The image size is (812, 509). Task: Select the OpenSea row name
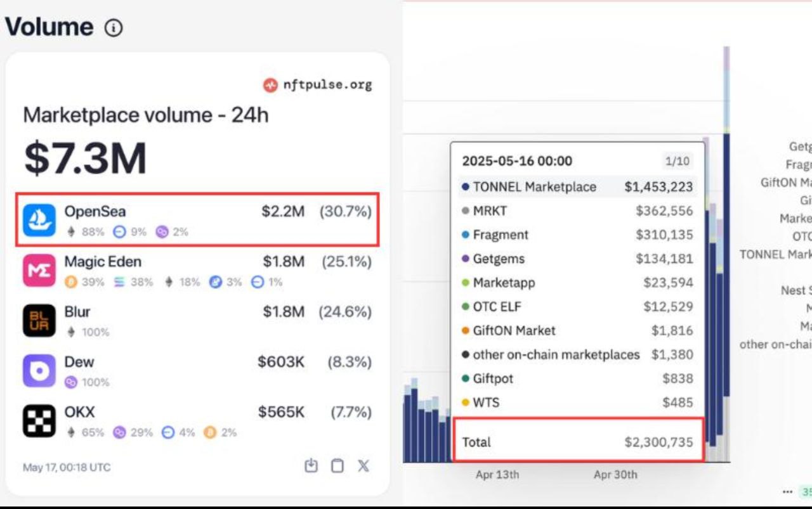95,212
